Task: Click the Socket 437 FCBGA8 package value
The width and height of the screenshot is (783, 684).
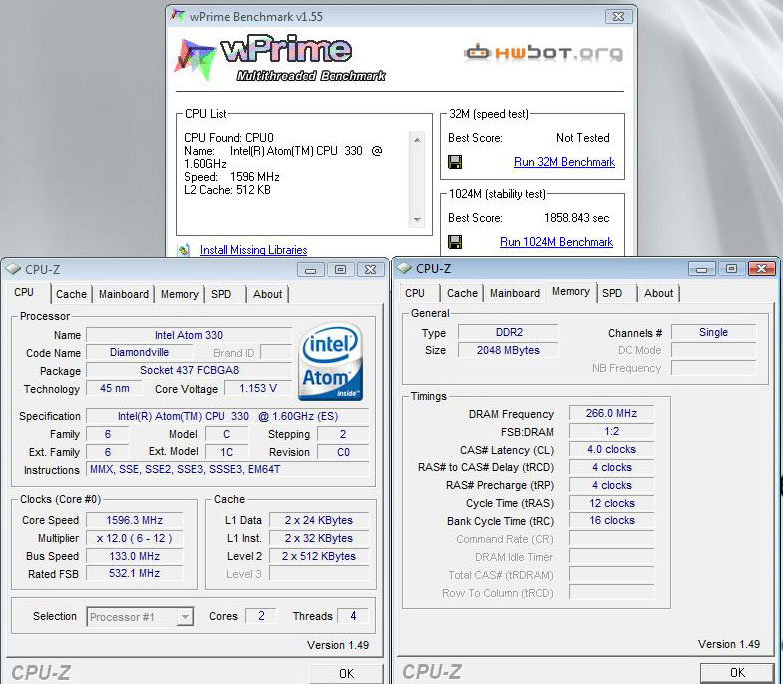Action: click(x=189, y=370)
